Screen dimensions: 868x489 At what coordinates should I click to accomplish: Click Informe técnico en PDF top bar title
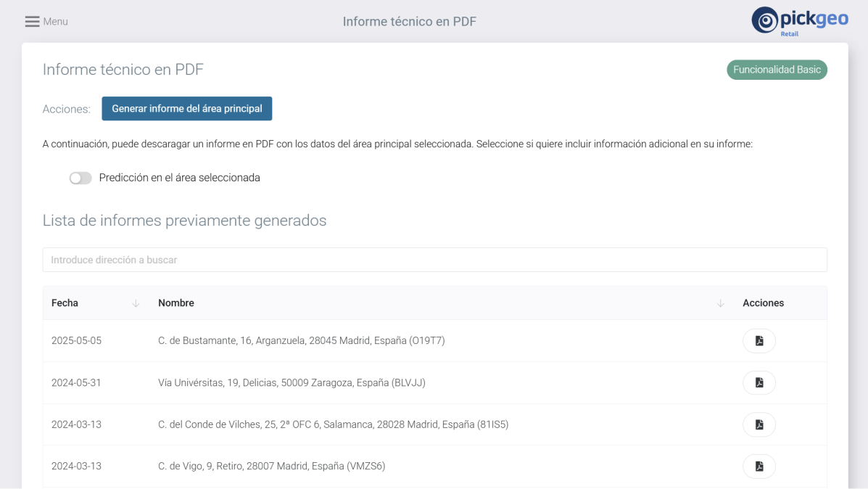coord(409,22)
